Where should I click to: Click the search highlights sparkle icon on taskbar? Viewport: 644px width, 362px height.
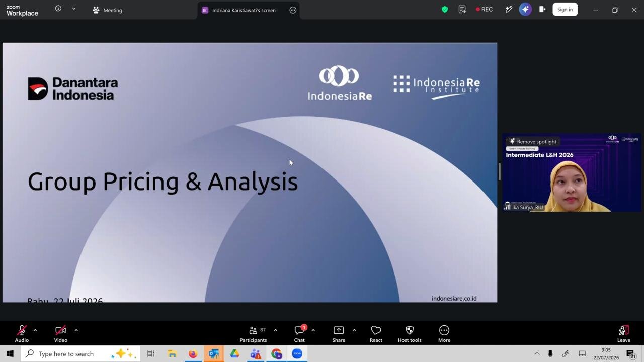[x=123, y=354]
